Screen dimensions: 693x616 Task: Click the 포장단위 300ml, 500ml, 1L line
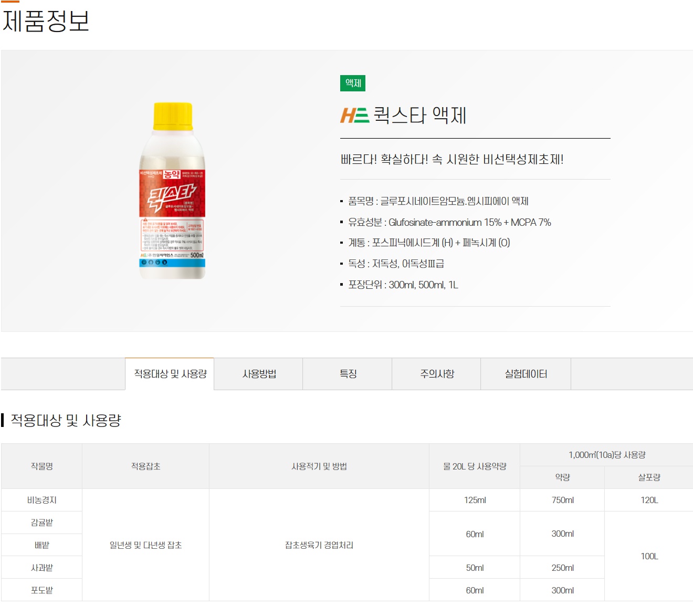[x=403, y=285]
